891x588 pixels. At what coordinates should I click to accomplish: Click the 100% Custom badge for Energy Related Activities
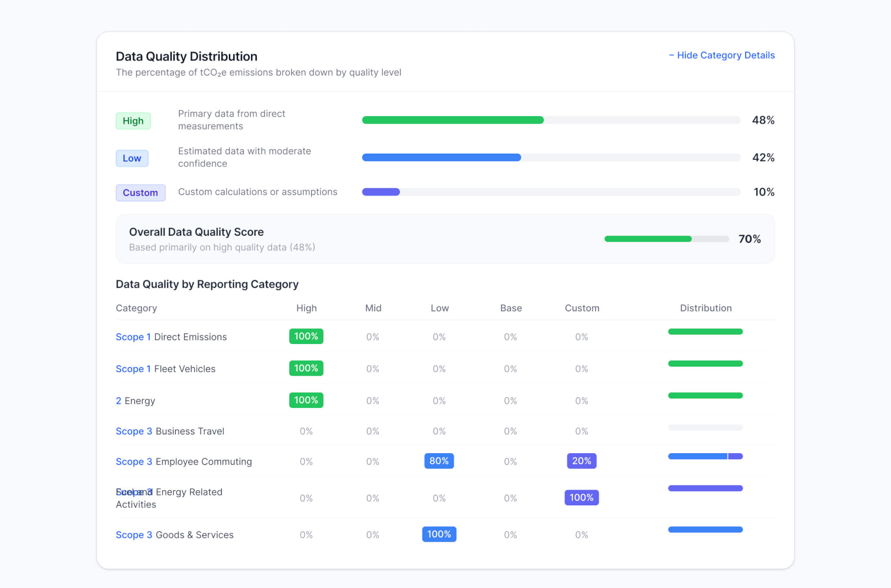[582, 498]
